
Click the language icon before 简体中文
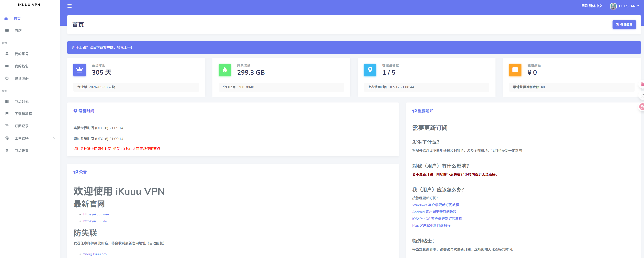click(584, 6)
